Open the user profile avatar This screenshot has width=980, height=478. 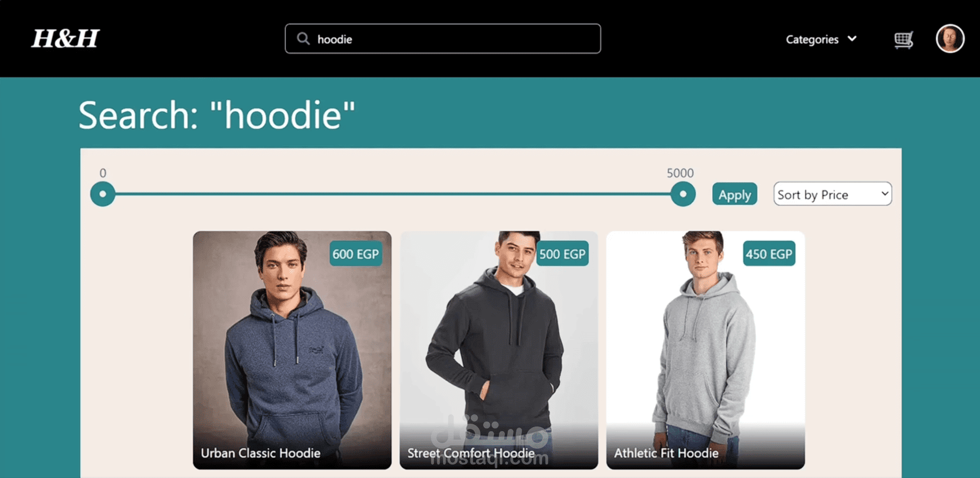click(950, 39)
